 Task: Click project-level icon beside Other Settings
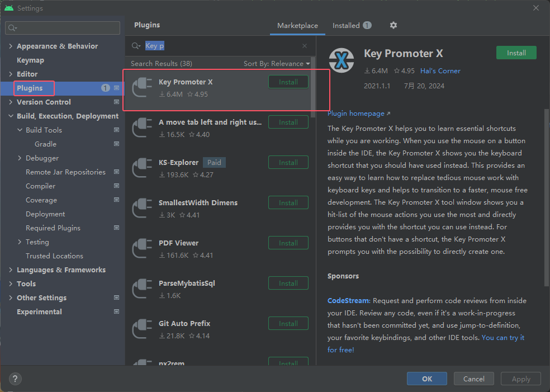pyautogui.click(x=116, y=297)
